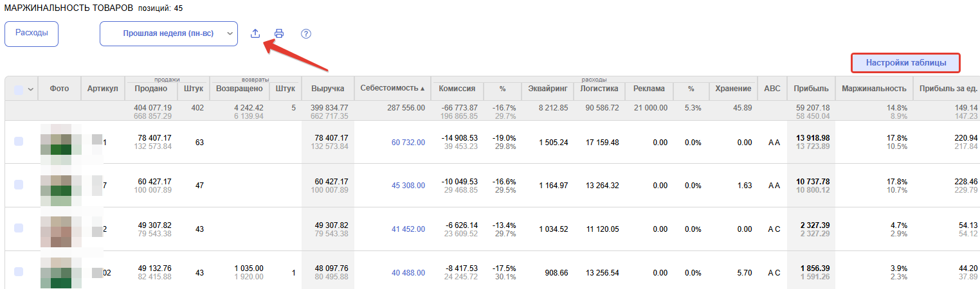Check the third product row checkbox
Screen dimensions: 980x289
pyautogui.click(x=19, y=228)
